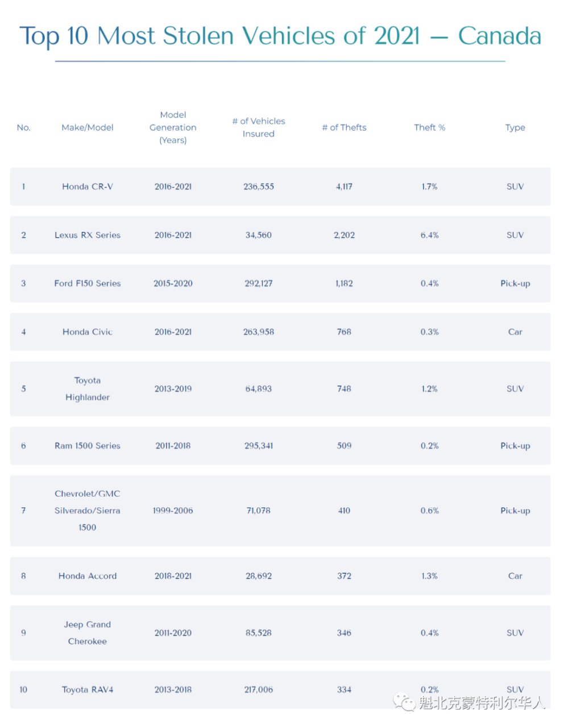Select the Toyota Highlander cell
Viewport: 564px width, 728px height.
pos(88,388)
